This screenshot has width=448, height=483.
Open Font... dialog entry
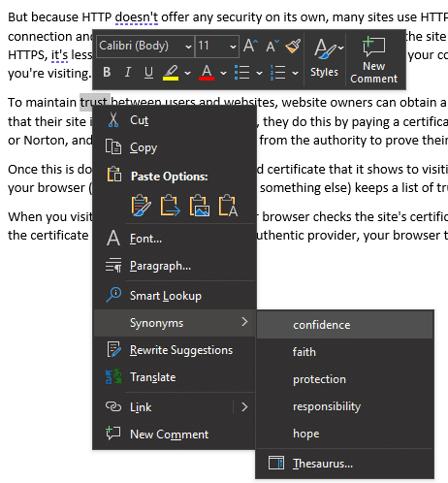pyautogui.click(x=175, y=239)
